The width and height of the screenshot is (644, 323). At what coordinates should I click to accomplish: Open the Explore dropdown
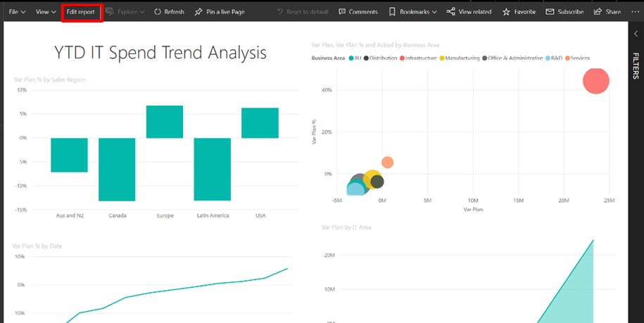click(125, 12)
